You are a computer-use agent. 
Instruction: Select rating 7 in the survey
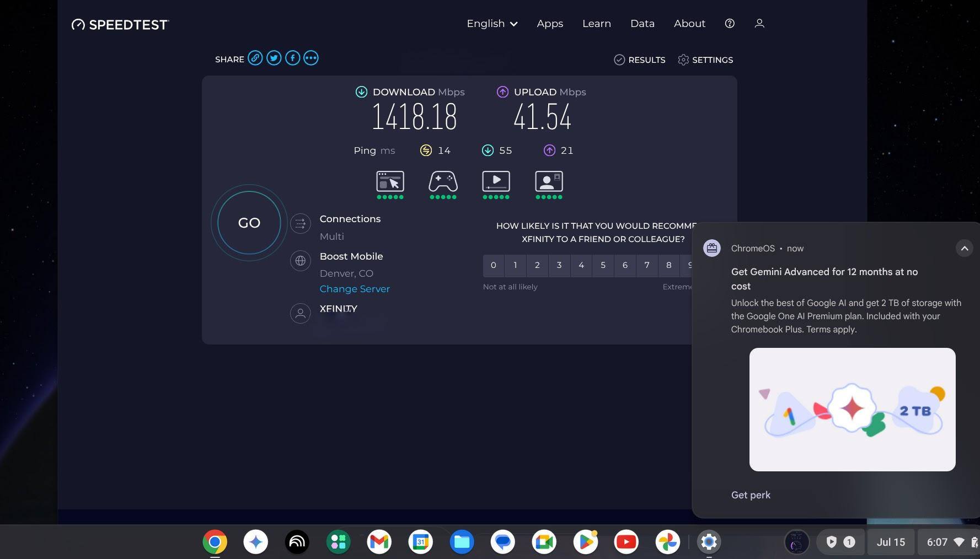click(x=647, y=265)
